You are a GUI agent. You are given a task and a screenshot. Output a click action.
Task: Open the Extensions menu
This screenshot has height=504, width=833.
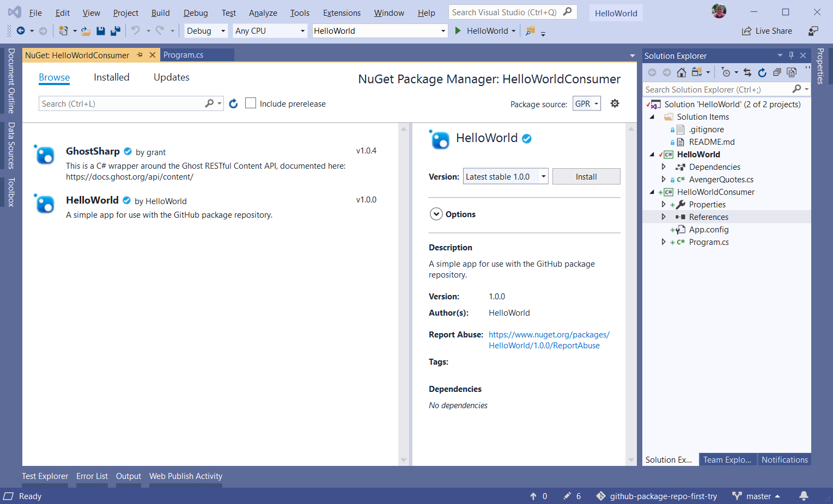341,13
